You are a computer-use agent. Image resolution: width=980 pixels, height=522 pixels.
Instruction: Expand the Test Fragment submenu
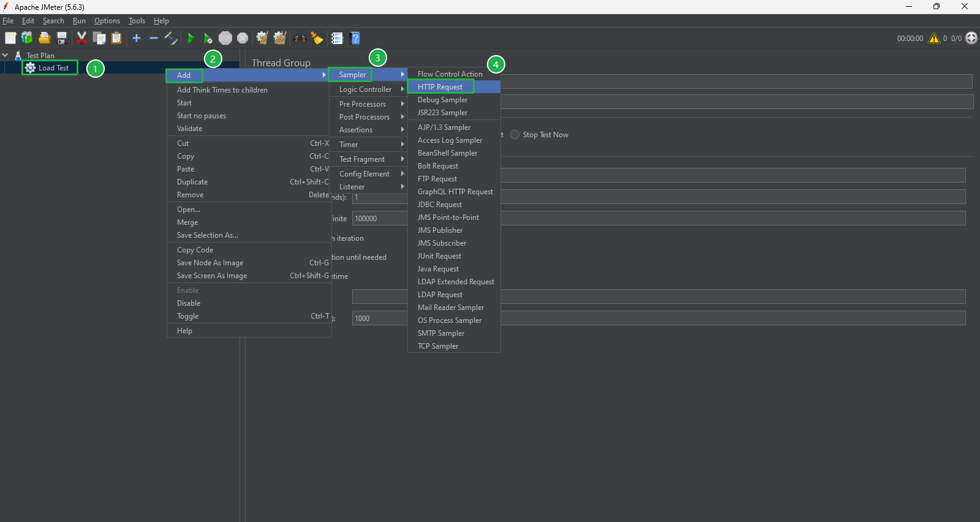tap(369, 159)
